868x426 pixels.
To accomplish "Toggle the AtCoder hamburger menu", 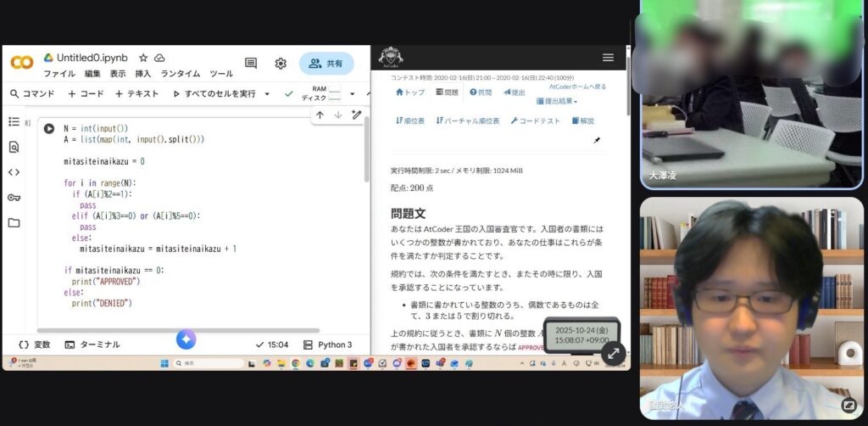I will pyautogui.click(x=608, y=57).
